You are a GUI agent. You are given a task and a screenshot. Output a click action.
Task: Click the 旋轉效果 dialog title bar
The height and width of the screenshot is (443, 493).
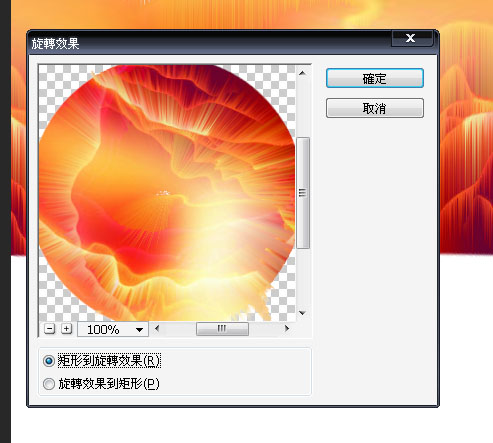point(210,42)
